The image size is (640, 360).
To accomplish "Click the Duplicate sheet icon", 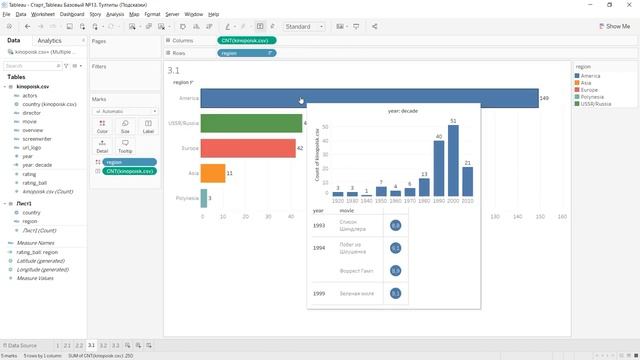I will (x=149, y=27).
